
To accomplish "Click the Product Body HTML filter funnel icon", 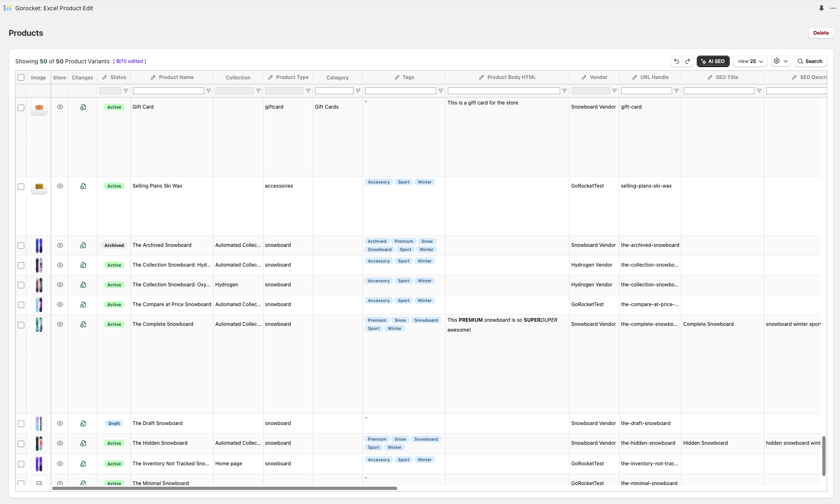I will click(x=565, y=91).
